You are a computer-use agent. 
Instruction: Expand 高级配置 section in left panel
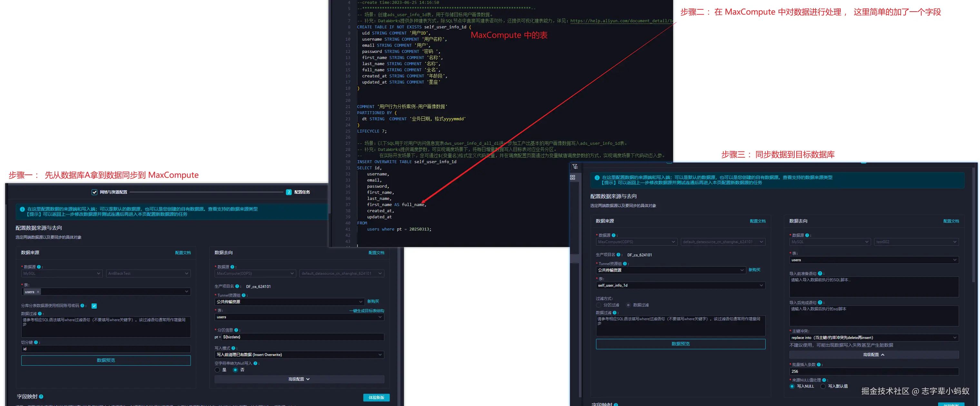(x=299, y=379)
